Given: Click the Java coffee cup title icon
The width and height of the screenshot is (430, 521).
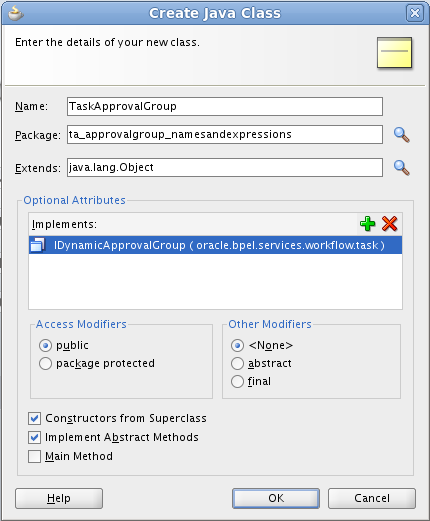Looking at the screenshot, I should click(x=15, y=13).
